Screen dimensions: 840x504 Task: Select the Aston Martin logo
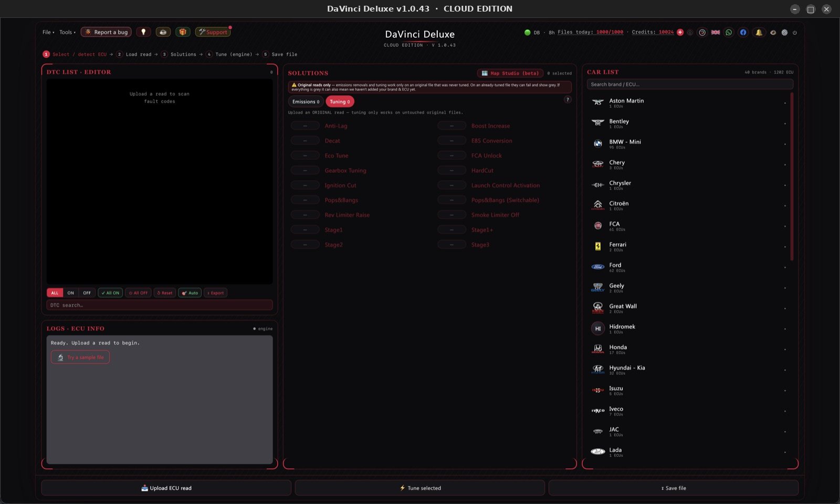pyautogui.click(x=598, y=102)
